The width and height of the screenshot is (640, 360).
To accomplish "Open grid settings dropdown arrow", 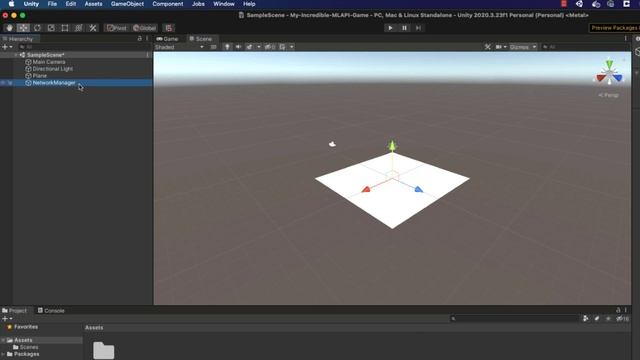I will (x=291, y=47).
